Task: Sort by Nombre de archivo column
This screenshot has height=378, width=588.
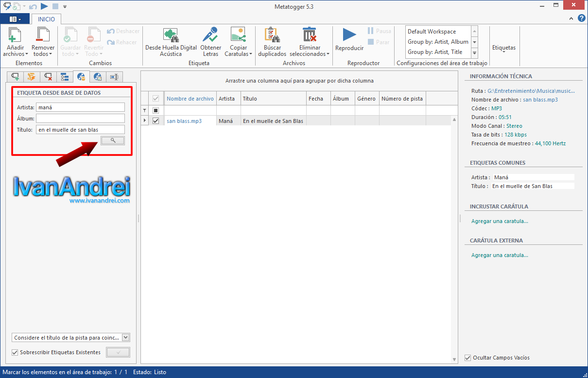Action: click(190, 99)
